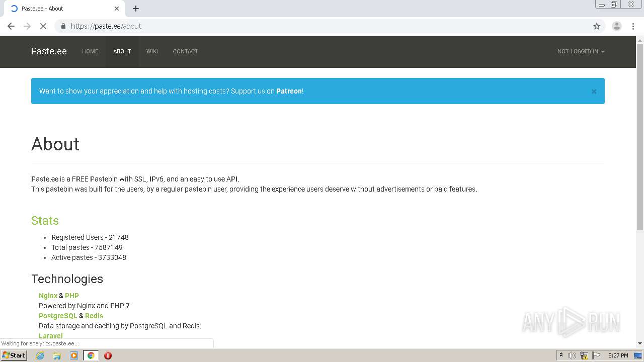Select the 'Registered Users - 21748' line
This screenshot has height=362, width=644.
90,237
